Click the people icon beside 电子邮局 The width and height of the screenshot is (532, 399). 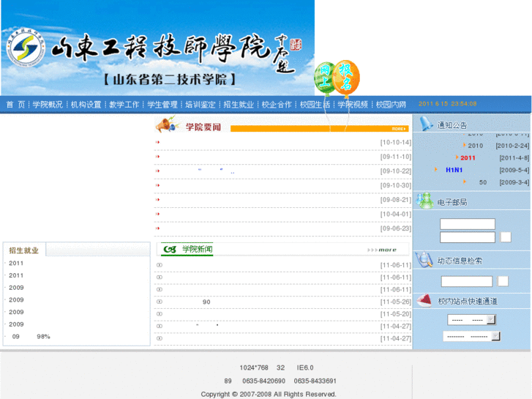tap(424, 201)
